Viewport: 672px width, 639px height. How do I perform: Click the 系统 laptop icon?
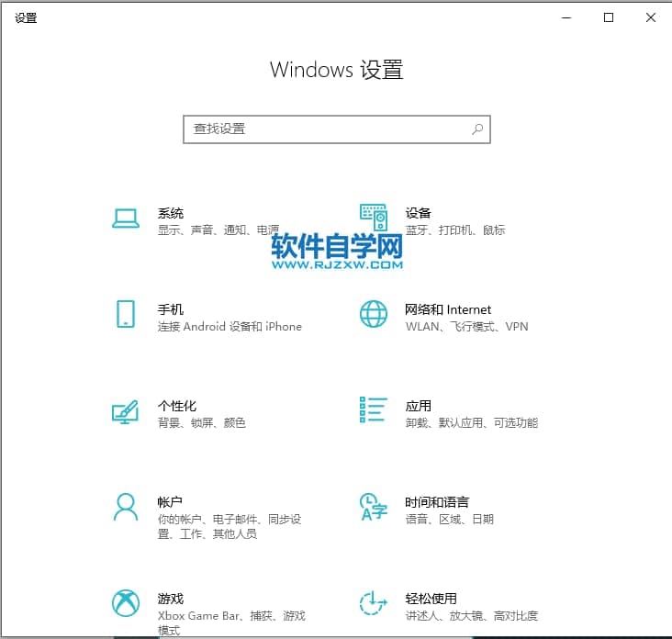pyautogui.click(x=125, y=219)
